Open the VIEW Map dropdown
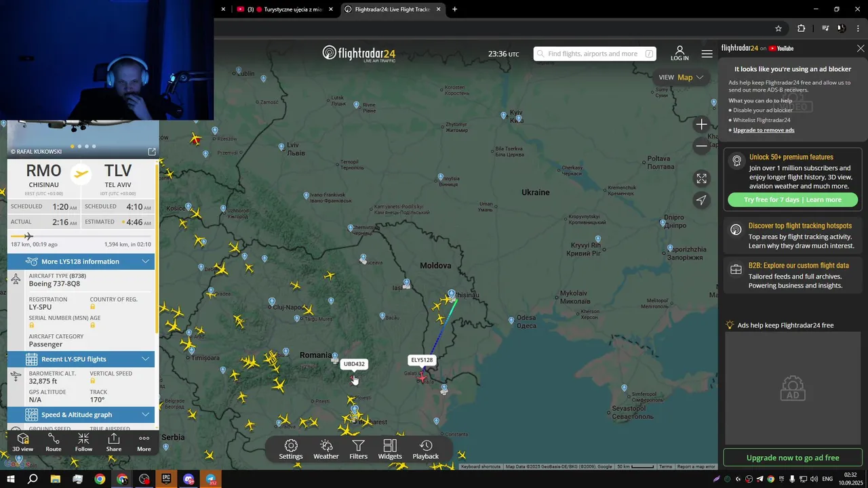 (681, 77)
